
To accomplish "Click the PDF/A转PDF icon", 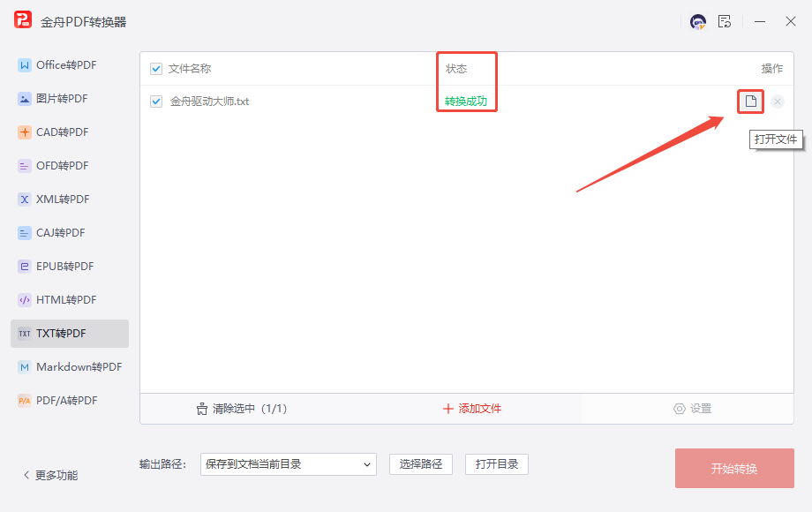I will (x=25, y=401).
